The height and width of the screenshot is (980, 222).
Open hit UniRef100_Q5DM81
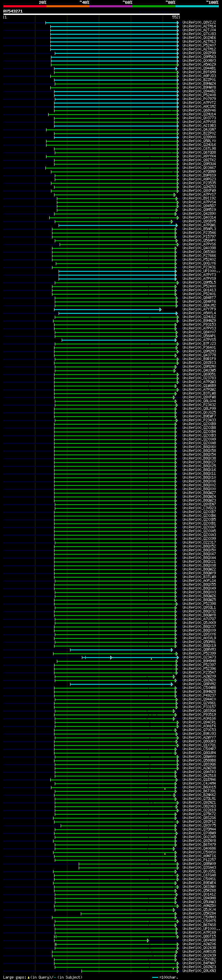[199, 642]
